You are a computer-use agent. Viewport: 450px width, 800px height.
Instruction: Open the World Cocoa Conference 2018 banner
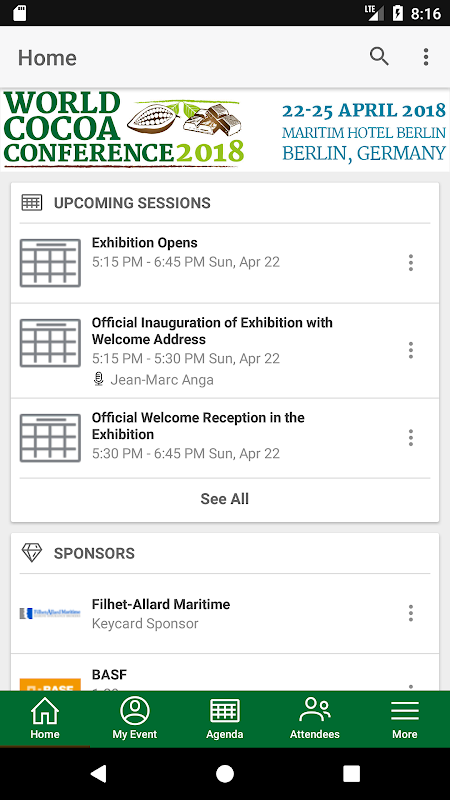tap(225, 130)
